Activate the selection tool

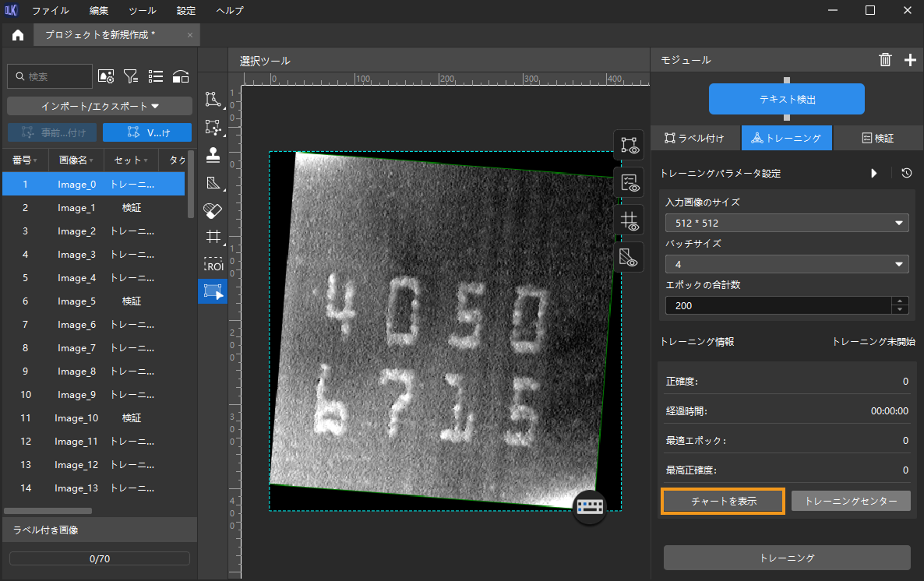click(213, 291)
